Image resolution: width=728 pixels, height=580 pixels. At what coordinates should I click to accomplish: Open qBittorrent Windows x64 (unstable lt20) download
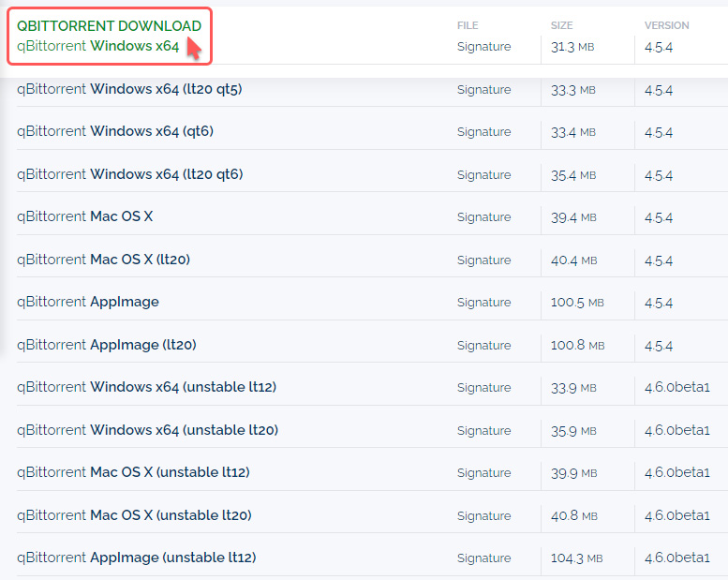pyautogui.click(x=148, y=430)
